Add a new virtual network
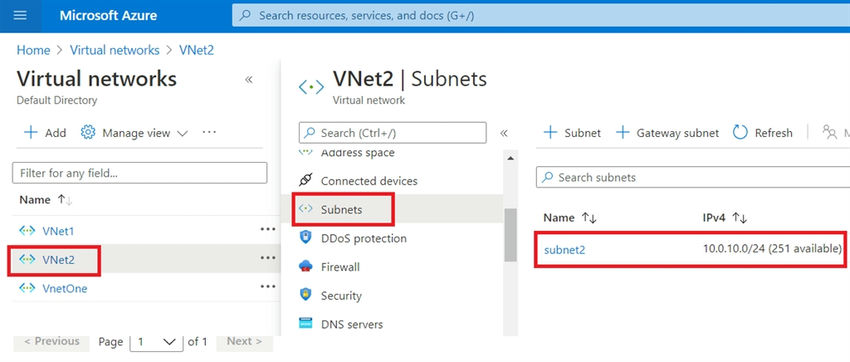The height and width of the screenshot is (362, 850). tap(45, 133)
